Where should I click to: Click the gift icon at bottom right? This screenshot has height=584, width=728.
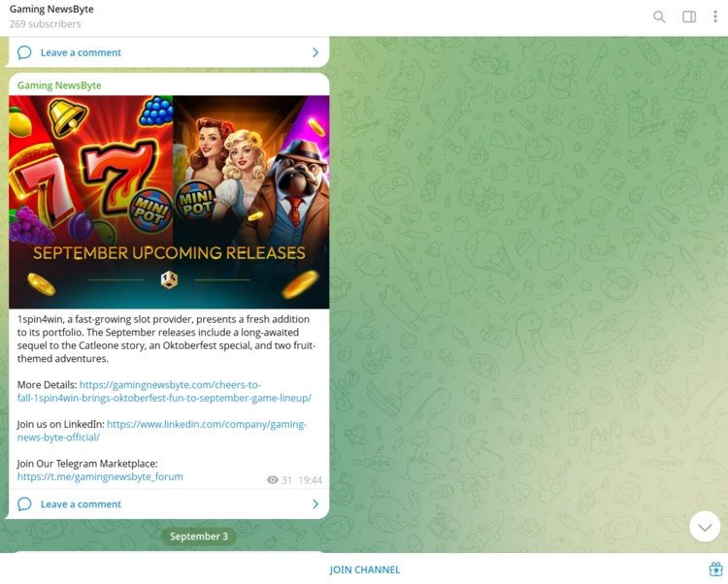click(715, 569)
